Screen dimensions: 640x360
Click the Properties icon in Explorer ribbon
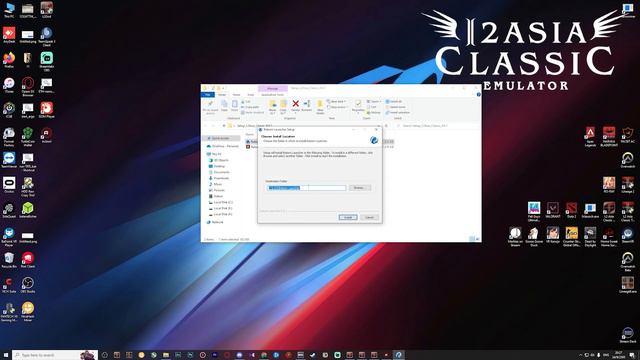tap(358, 106)
